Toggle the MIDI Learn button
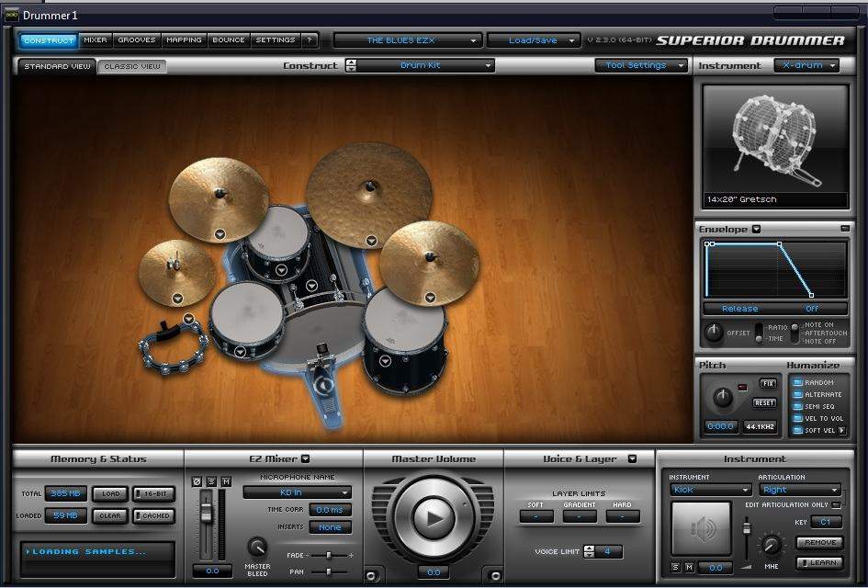Screen dimensions: 868x588 pyautogui.click(x=820, y=562)
